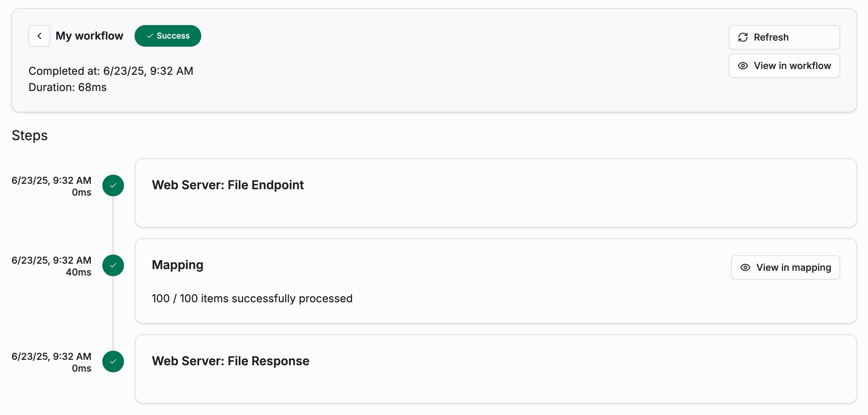Click the Refresh button

pyautogui.click(x=784, y=37)
